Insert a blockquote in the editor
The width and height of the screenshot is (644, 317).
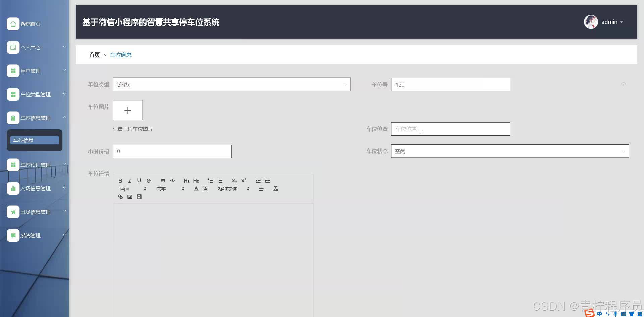tap(163, 180)
